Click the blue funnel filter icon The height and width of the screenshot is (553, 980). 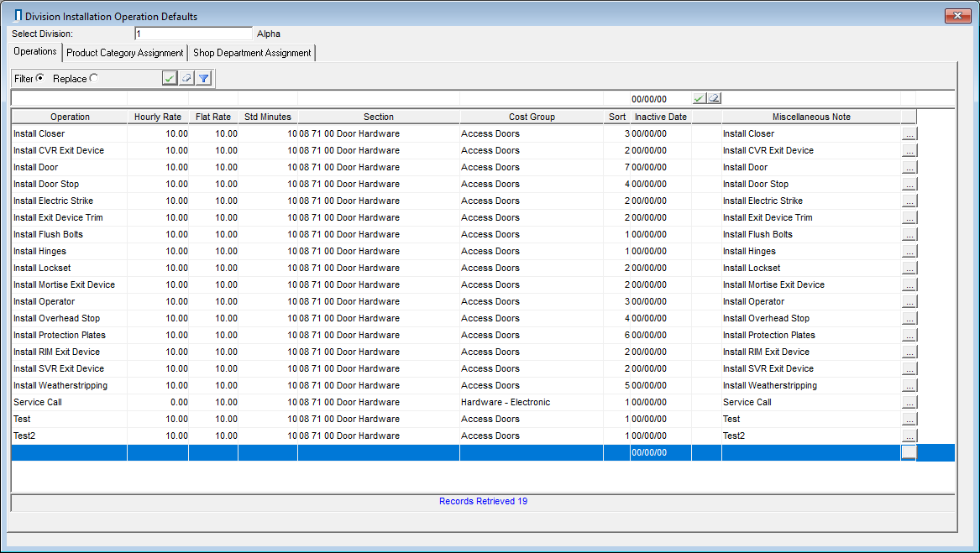pyautogui.click(x=203, y=78)
